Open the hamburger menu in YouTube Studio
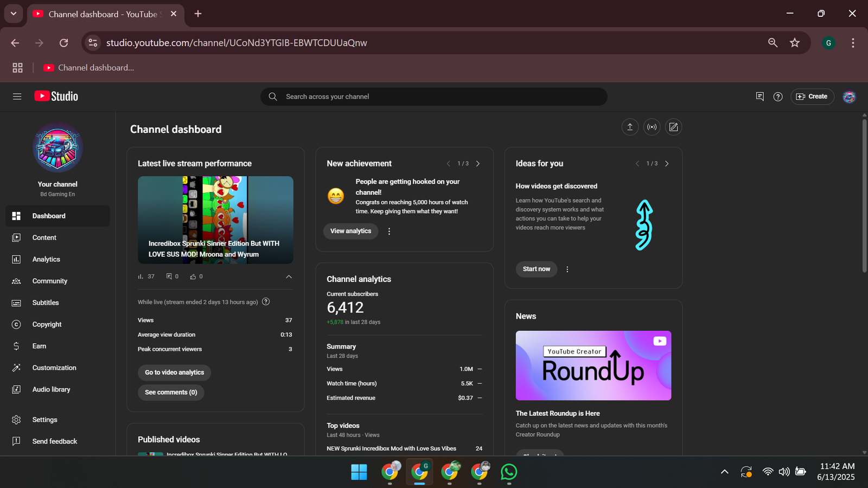Viewport: 868px width, 488px height. pos(17,97)
